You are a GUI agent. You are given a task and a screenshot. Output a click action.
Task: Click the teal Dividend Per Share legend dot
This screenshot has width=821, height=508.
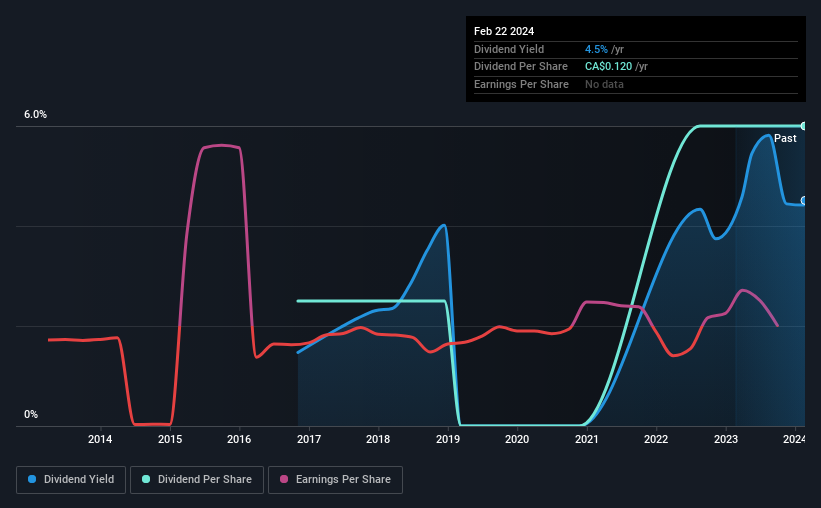coord(146,479)
